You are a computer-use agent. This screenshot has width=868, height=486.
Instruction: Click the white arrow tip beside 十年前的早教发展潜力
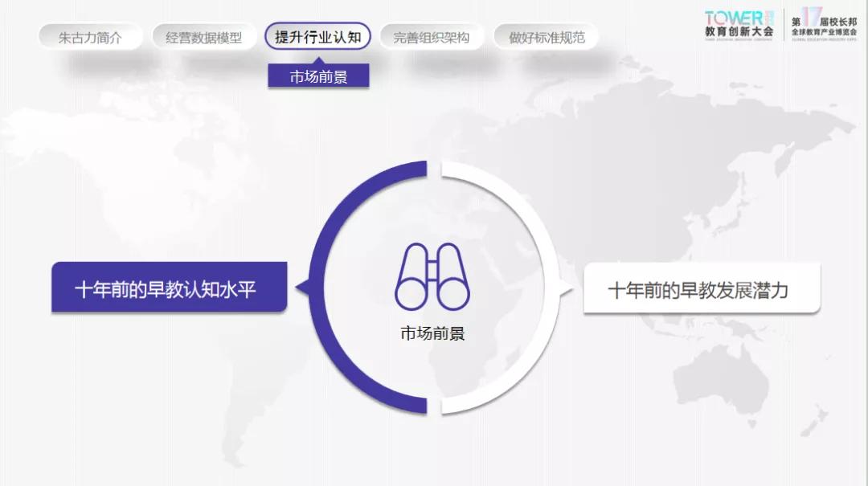click(x=572, y=288)
